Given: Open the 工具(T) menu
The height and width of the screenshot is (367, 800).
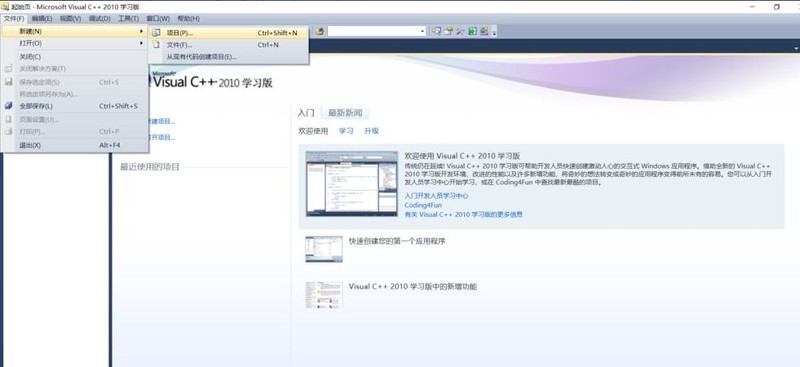Looking at the screenshot, I should click(x=128, y=18).
